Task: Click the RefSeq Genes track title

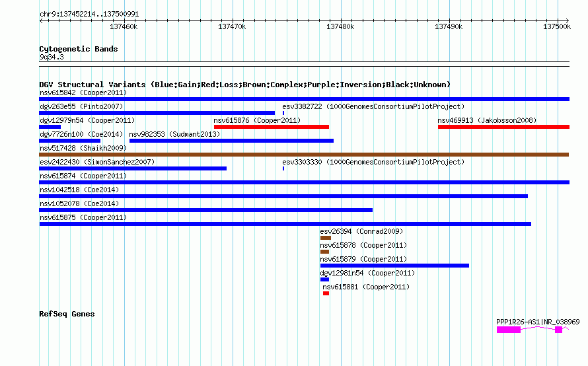Action: 67,314
